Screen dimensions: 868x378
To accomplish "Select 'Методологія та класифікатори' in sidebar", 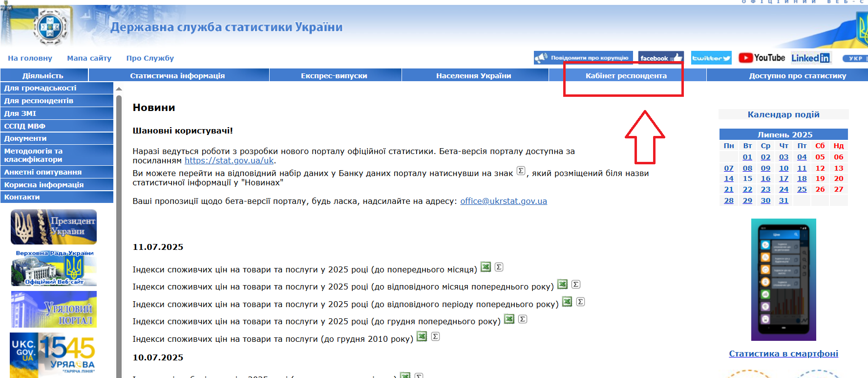I will click(57, 155).
